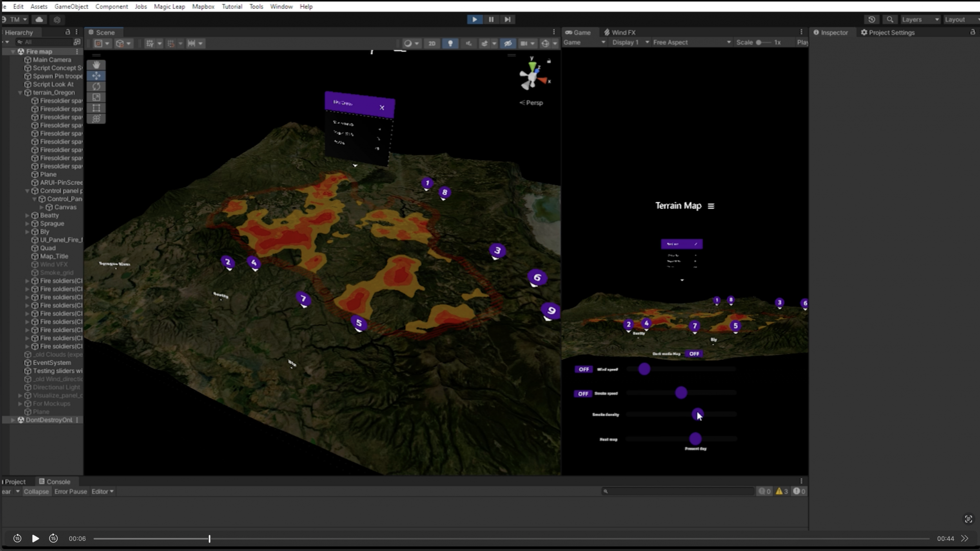This screenshot has height=551, width=980.
Task: Click the Play button in Unity toolbar
Action: (474, 19)
